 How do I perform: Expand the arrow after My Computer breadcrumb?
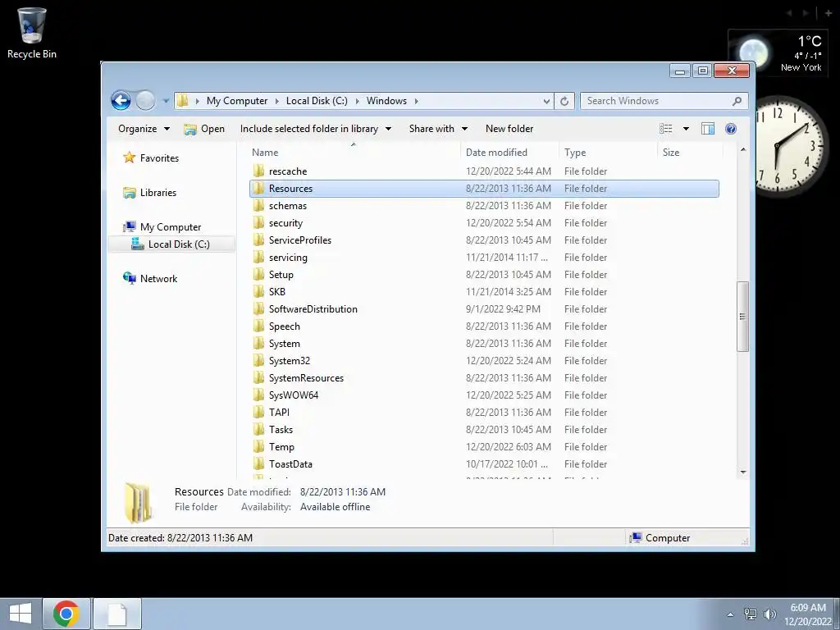pos(277,101)
